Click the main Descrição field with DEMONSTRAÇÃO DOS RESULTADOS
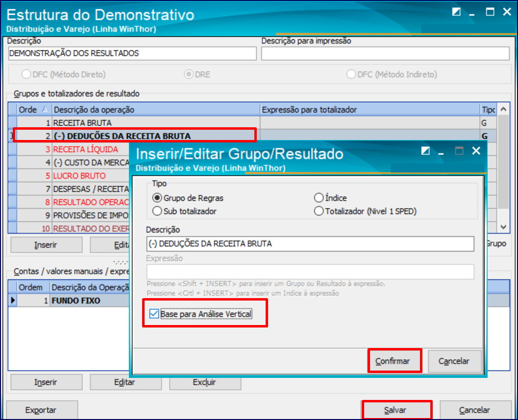This screenshot has height=420, width=518. [x=132, y=53]
